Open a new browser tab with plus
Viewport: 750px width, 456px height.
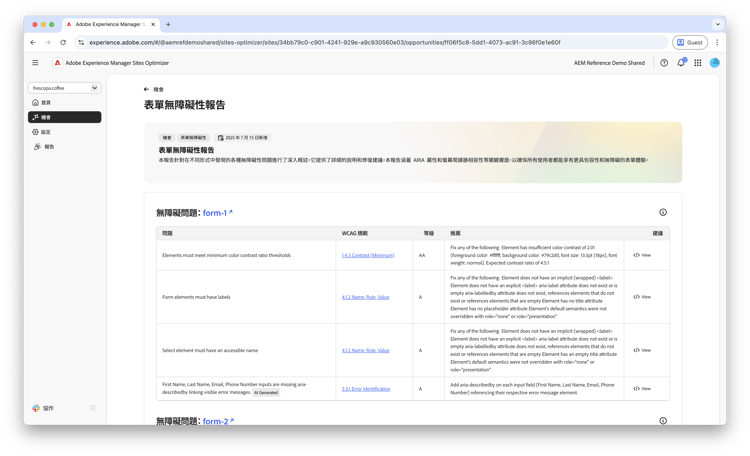click(x=168, y=24)
